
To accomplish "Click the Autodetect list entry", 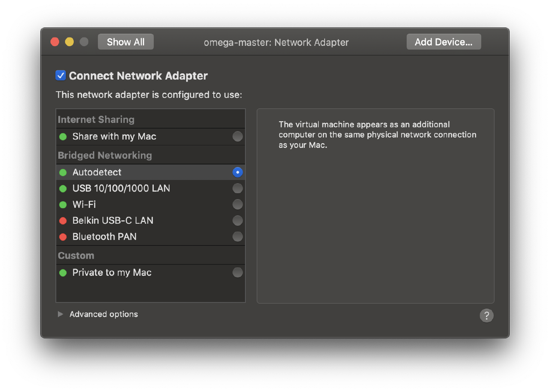I will coord(137,172).
